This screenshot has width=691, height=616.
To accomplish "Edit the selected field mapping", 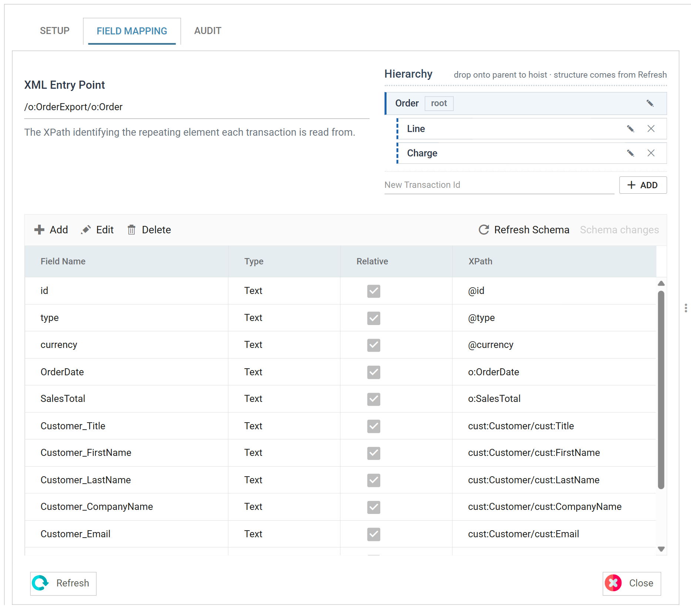I will coord(97,230).
